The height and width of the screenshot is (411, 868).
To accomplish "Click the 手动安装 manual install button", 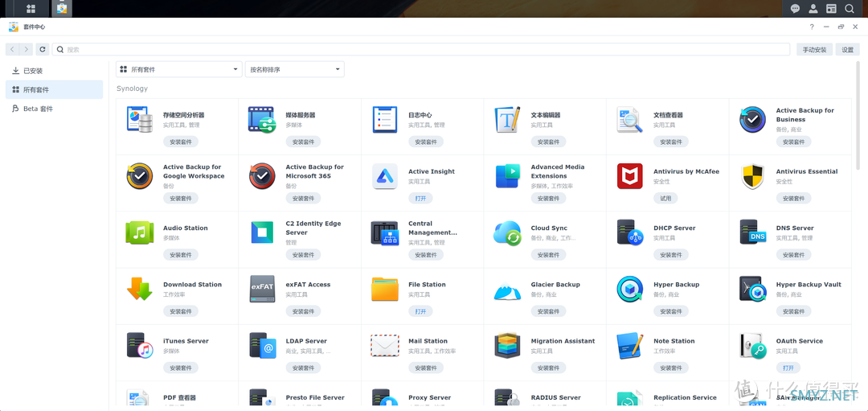I will (x=814, y=49).
